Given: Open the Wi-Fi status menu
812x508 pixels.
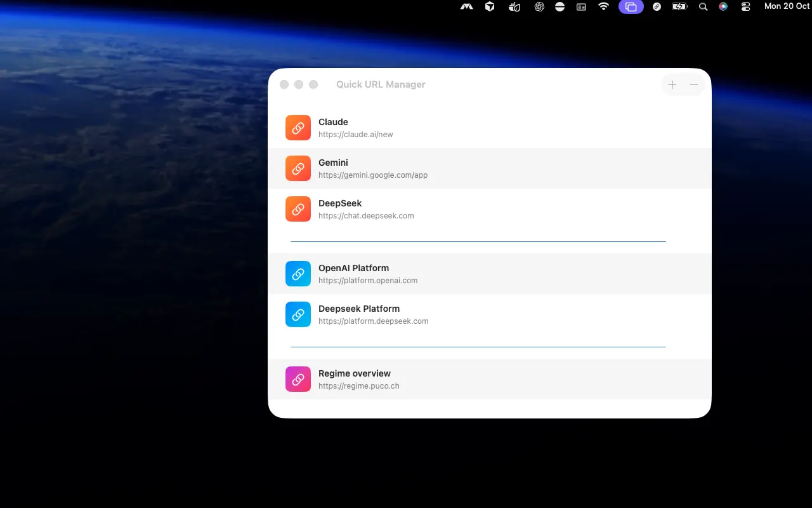Looking at the screenshot, I should tap(603, 6).
